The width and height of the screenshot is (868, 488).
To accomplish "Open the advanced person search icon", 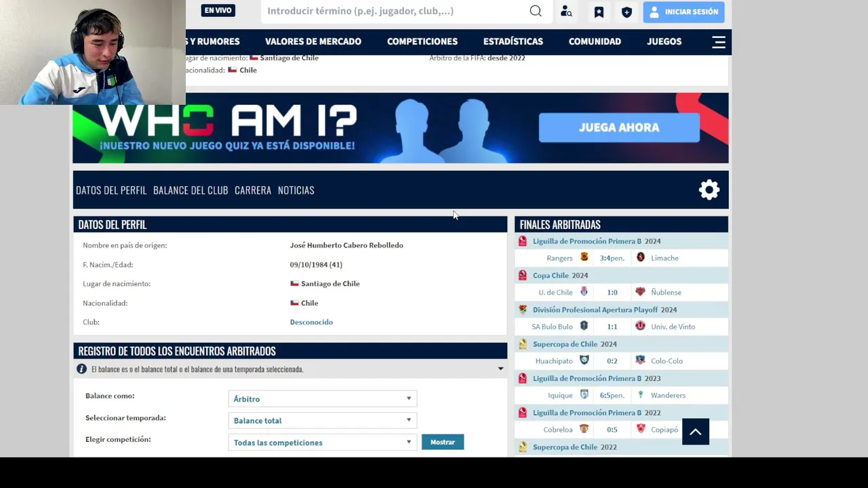I will 566,12.
